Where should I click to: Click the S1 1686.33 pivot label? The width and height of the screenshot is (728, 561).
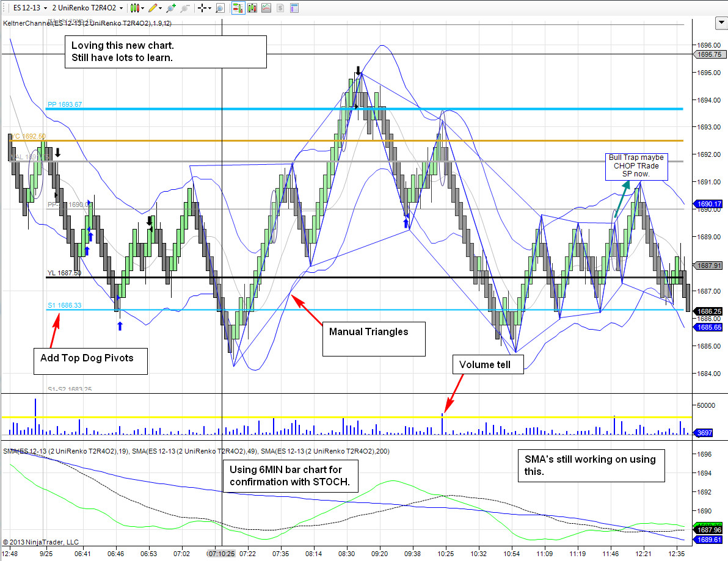pyautogui.click(x=65, y=305)
